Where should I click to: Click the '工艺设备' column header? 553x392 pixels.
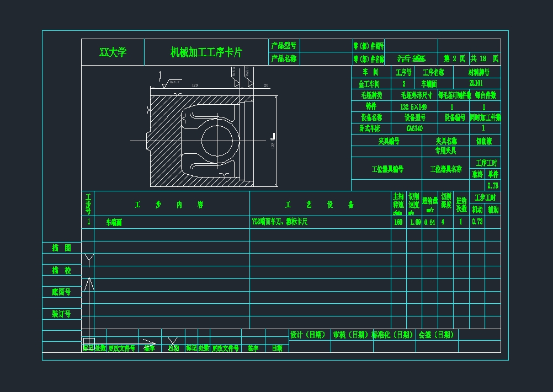point(320,205)
